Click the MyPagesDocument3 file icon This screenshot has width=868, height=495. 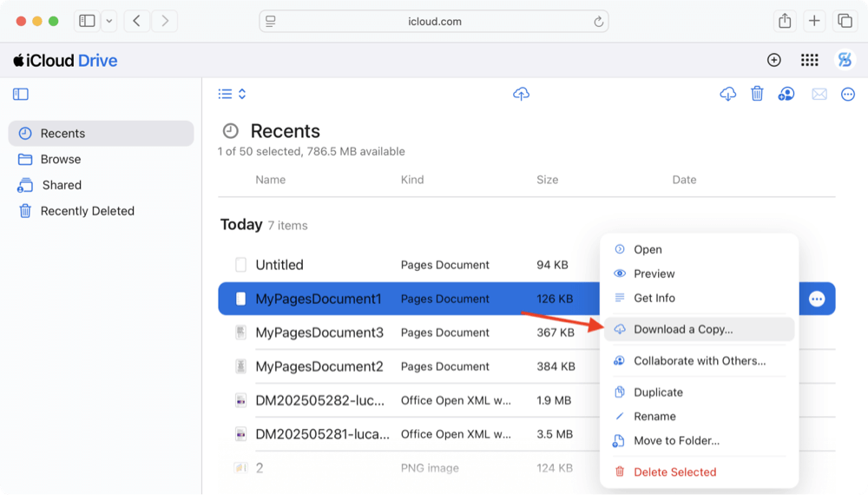(240, 333)
